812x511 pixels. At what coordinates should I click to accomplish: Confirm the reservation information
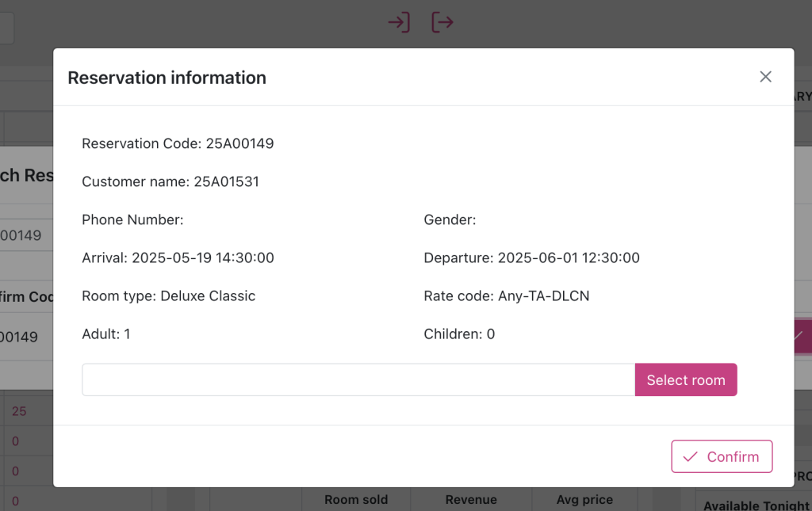(x=722, y=456)
